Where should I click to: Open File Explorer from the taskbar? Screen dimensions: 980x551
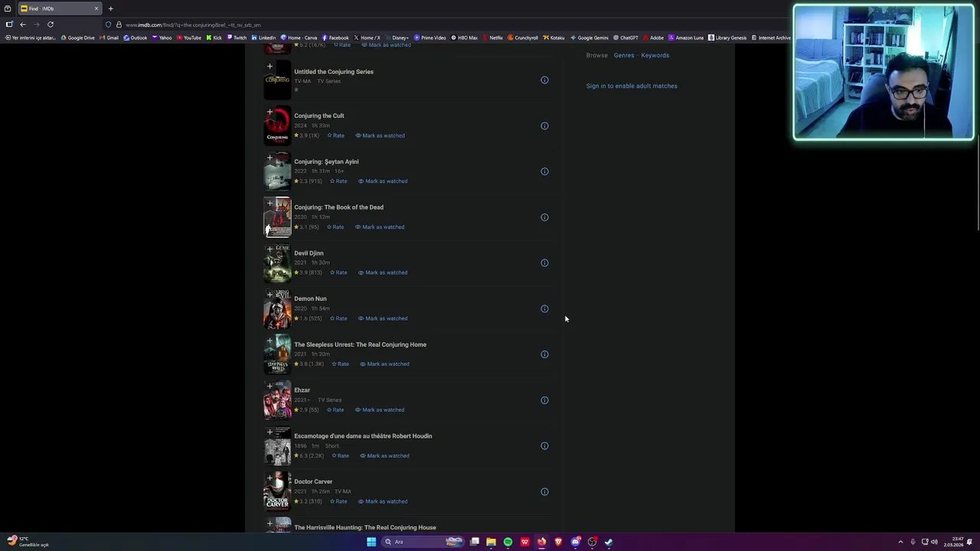pyautogui.click(x=491, y=542)
